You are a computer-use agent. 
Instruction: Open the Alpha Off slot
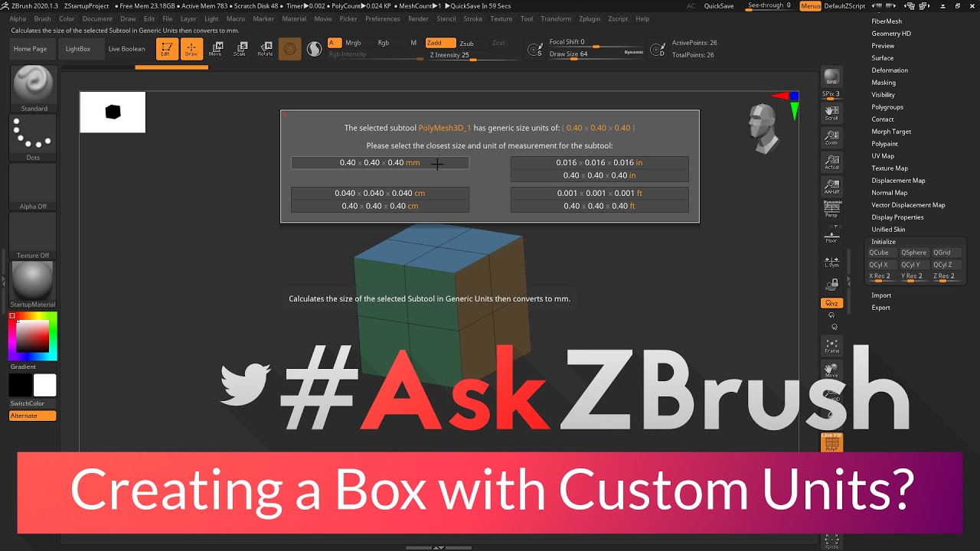pos(33,187)
